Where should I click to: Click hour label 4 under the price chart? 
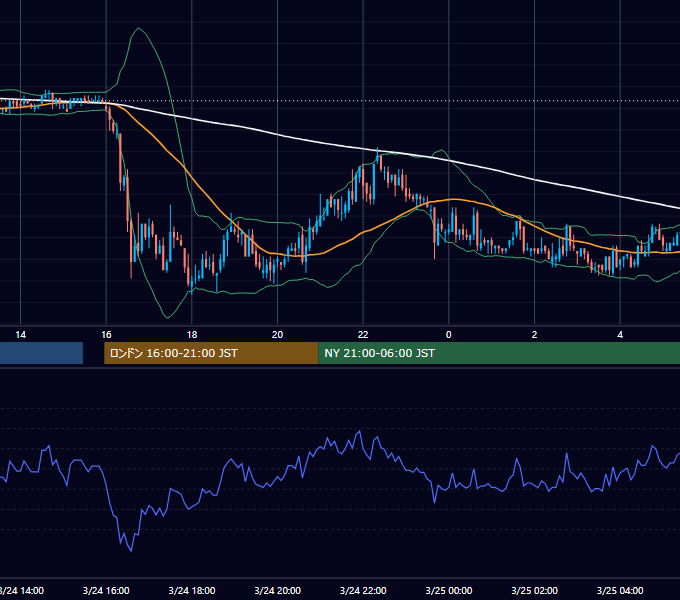pyautogui.click(x=620, y=335)
